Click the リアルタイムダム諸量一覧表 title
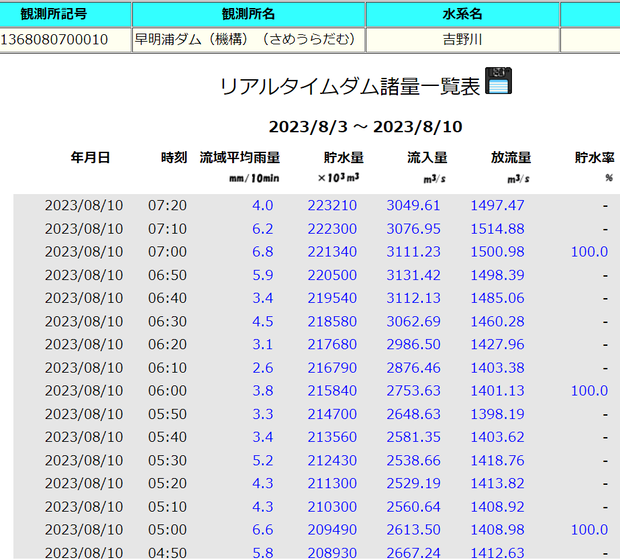This screenshot has height=560, width=620. (x=349, y=86)
